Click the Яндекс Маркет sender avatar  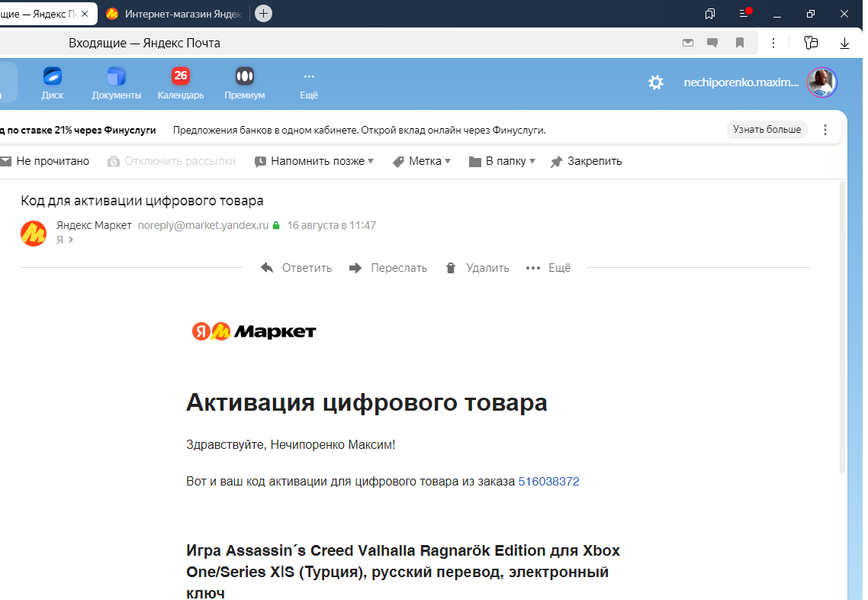[34, 234]
